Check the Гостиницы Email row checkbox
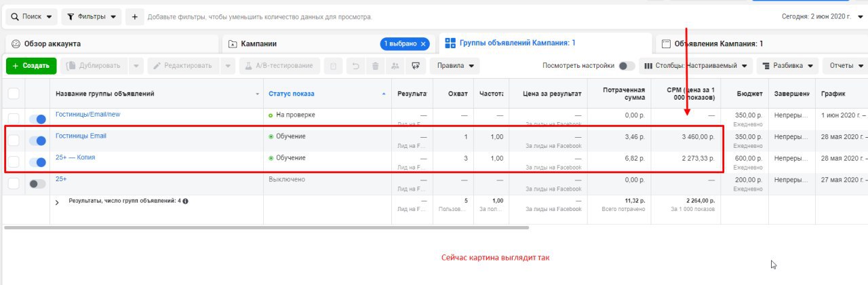The height and width of the screenshot is (285, 868). click(x=14, y=140)
